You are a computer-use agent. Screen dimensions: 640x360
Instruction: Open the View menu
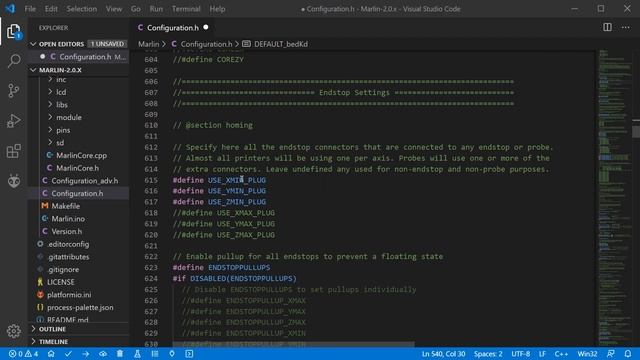[113, 9]
